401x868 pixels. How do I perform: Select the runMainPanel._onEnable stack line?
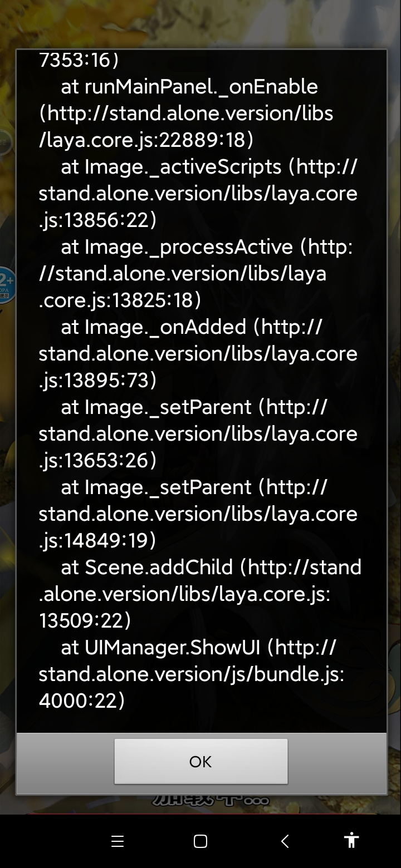186,113
